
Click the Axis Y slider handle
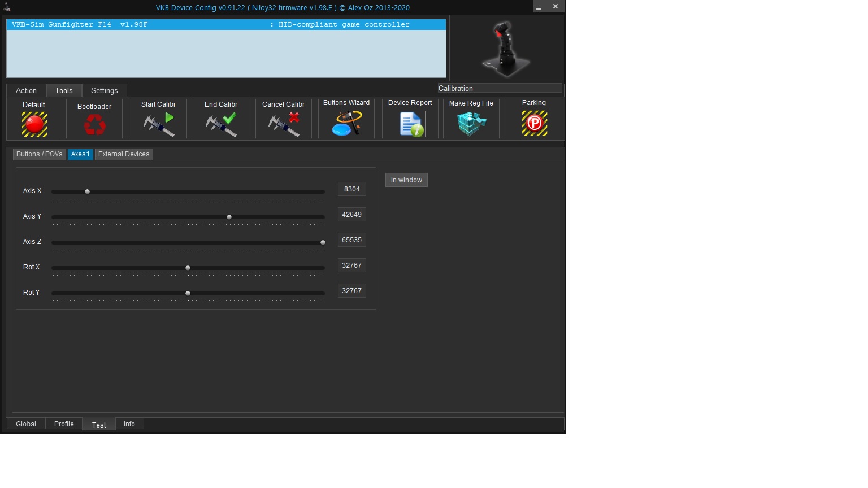click(x=229, y=217)
